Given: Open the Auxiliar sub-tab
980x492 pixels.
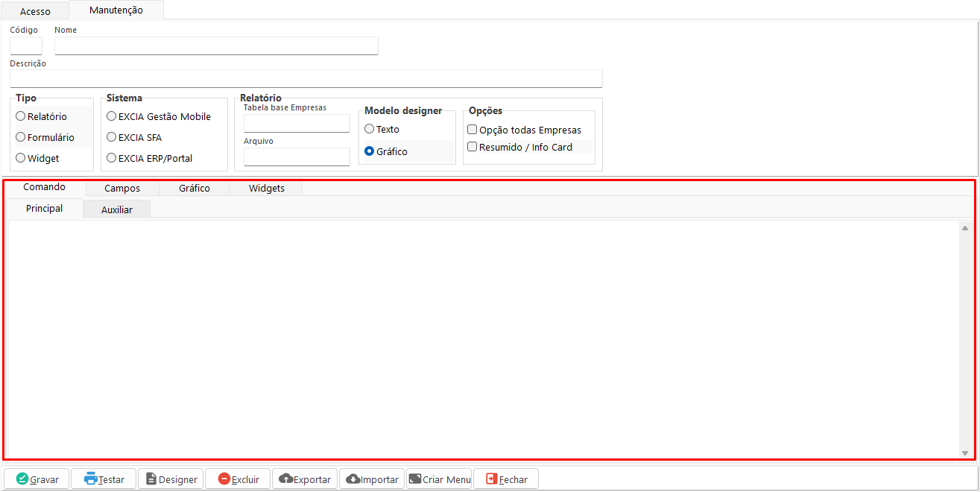Looking at the screenshot, I should pyautogui.click(x=117, y=209).
